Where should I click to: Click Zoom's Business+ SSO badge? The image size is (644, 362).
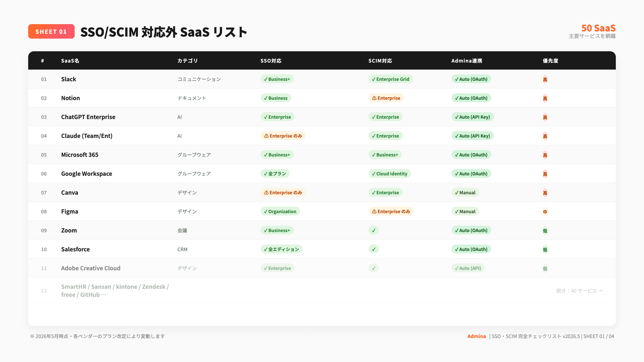coord(277,230)
